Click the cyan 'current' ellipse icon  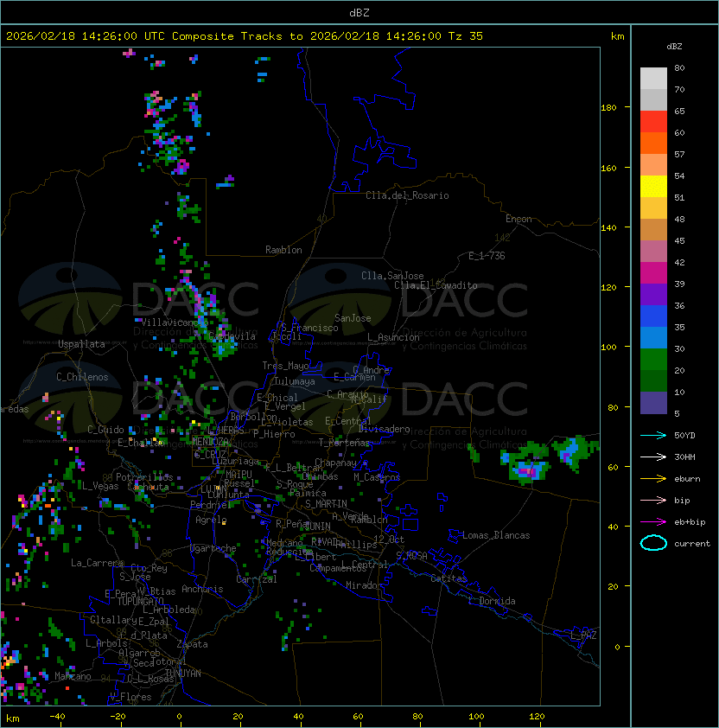point(653,543)
